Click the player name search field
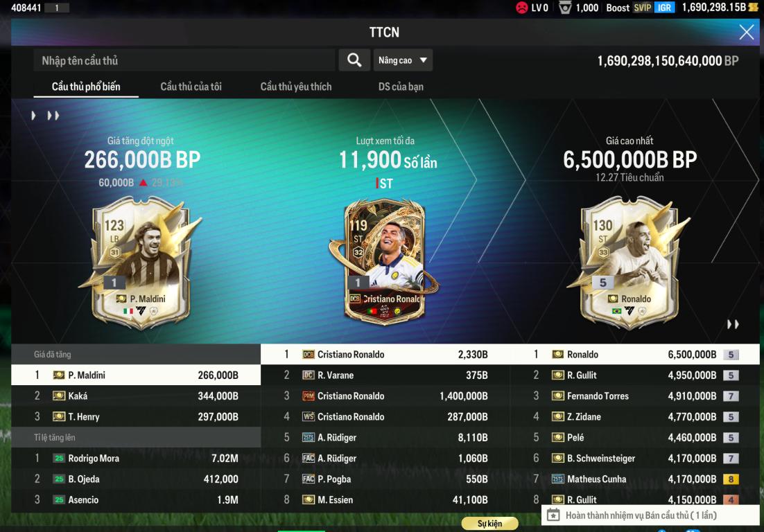Screen dimensions: 764x532 click(184, 60)
